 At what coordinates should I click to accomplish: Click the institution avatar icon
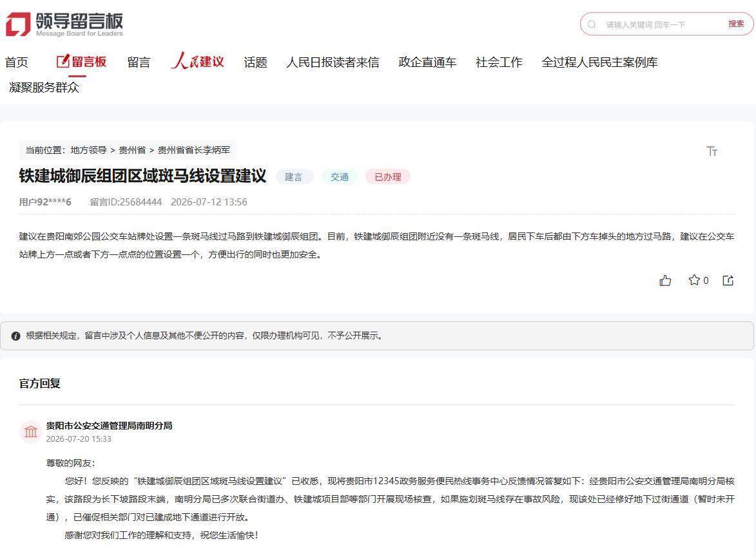click(x=31, y=431)
